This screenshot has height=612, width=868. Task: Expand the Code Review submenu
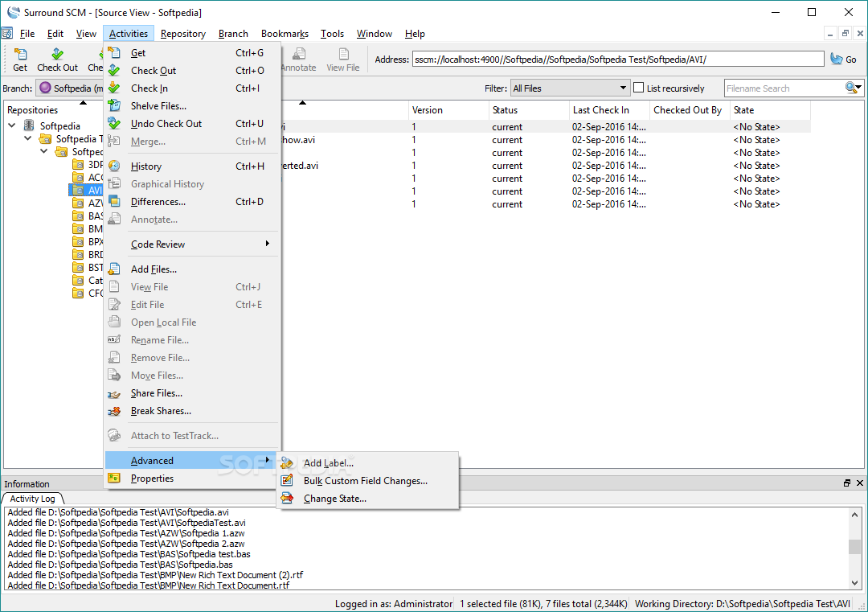pyautogui.click(x=192, y=244)
